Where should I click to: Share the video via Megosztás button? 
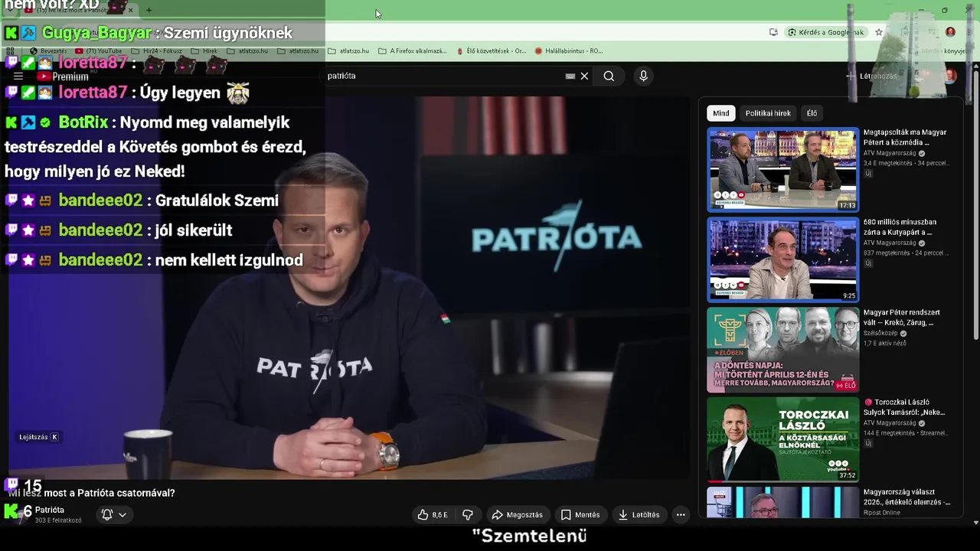(518, 515)
